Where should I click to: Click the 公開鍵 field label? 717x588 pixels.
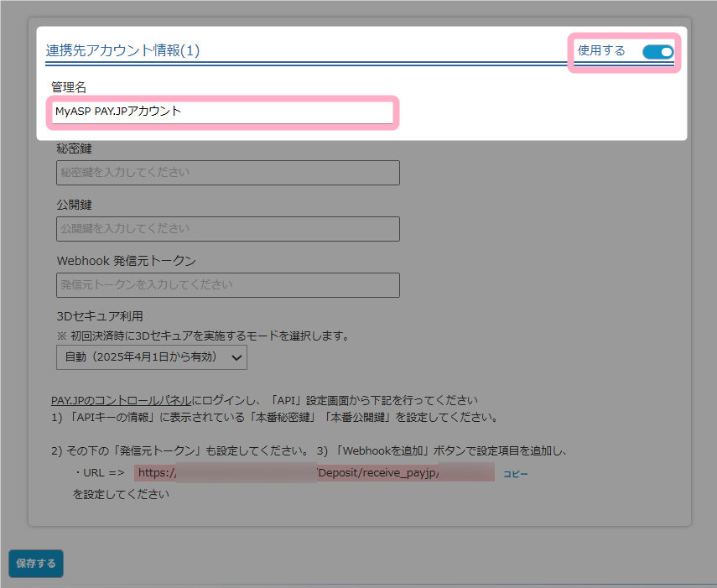[75, 205]
